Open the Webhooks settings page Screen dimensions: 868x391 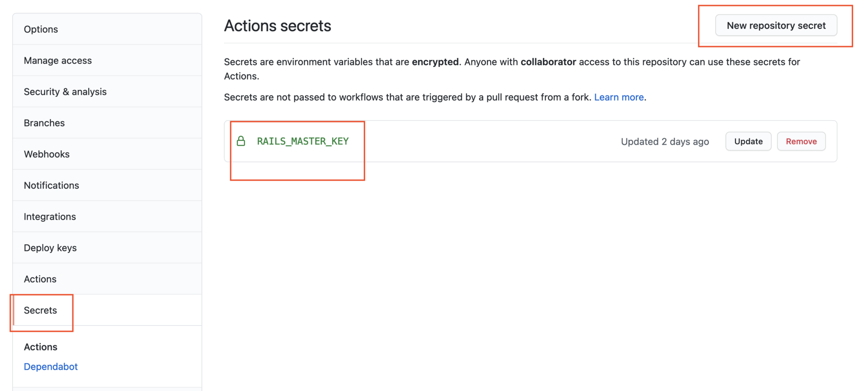tap(107, 154)
